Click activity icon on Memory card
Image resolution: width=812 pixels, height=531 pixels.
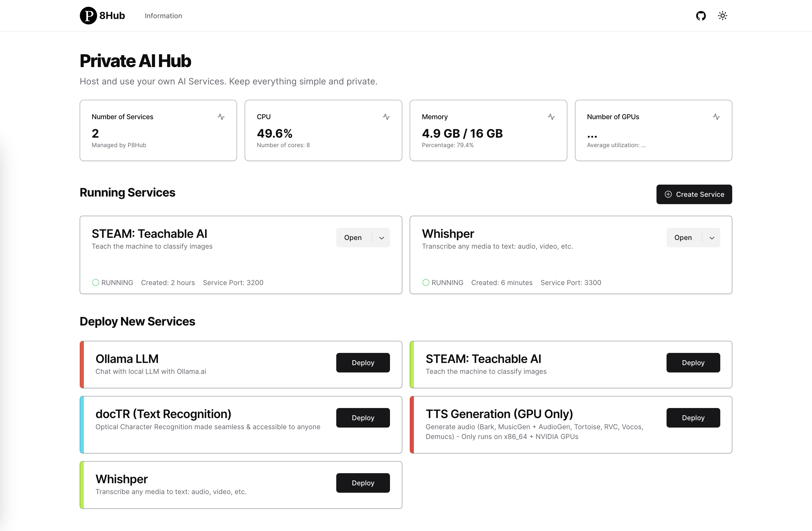(551, 117)
